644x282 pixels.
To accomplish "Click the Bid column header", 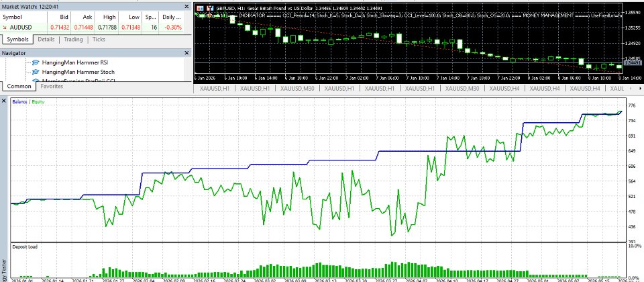I will [59, 17].
